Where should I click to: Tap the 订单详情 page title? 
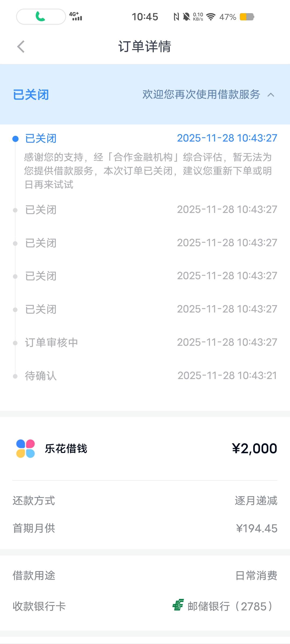tap(145, 46)
